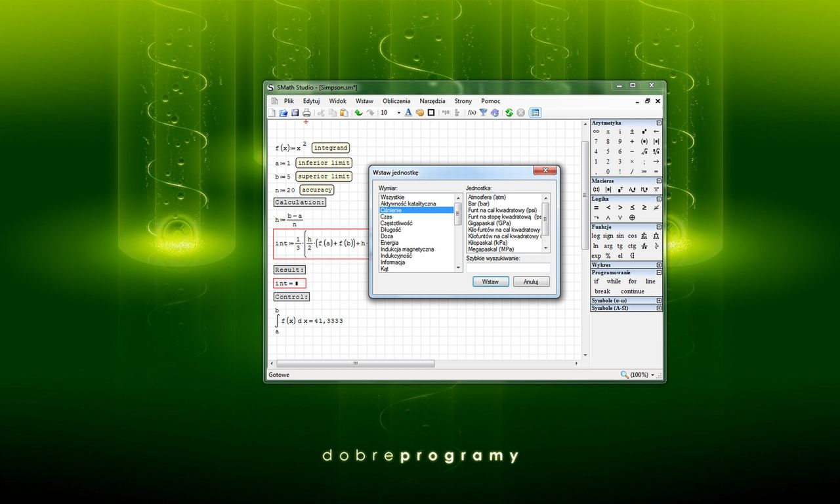This screenshot has width=840, height=504.
Task: Click the less-or-equal sign in Logika
Action: [632, 208]
